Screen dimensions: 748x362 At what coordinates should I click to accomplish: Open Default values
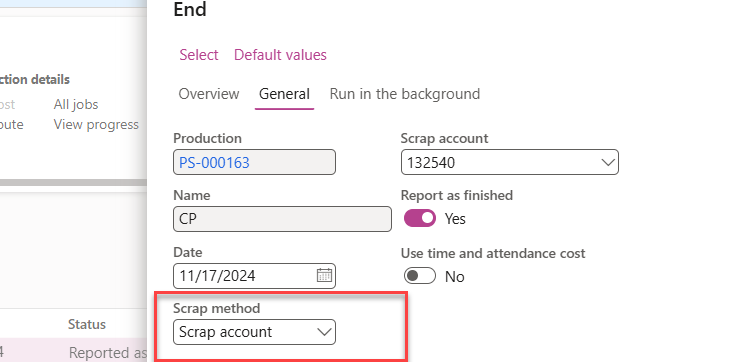click(280, 55)
